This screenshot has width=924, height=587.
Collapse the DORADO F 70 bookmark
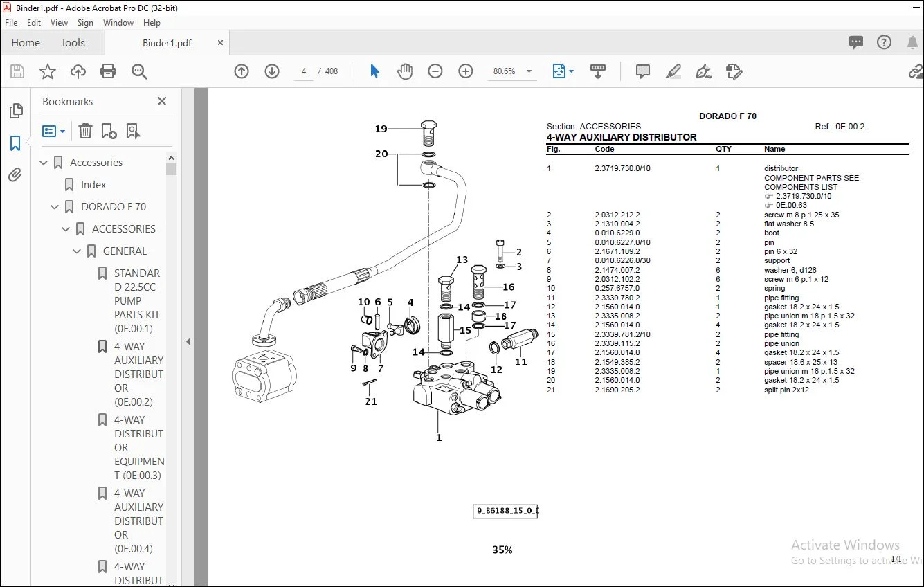click(55, 207)
